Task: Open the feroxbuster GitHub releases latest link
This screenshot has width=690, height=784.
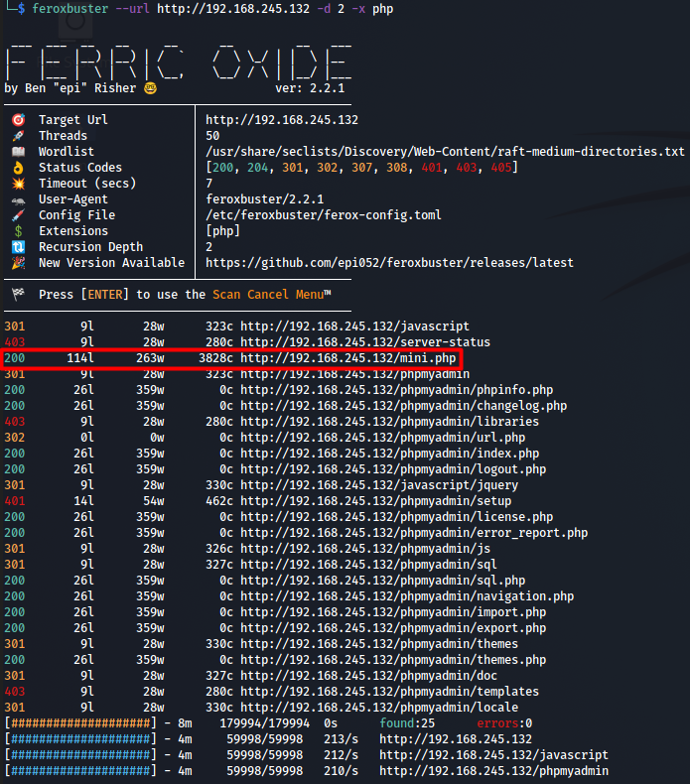Action: 388,263
